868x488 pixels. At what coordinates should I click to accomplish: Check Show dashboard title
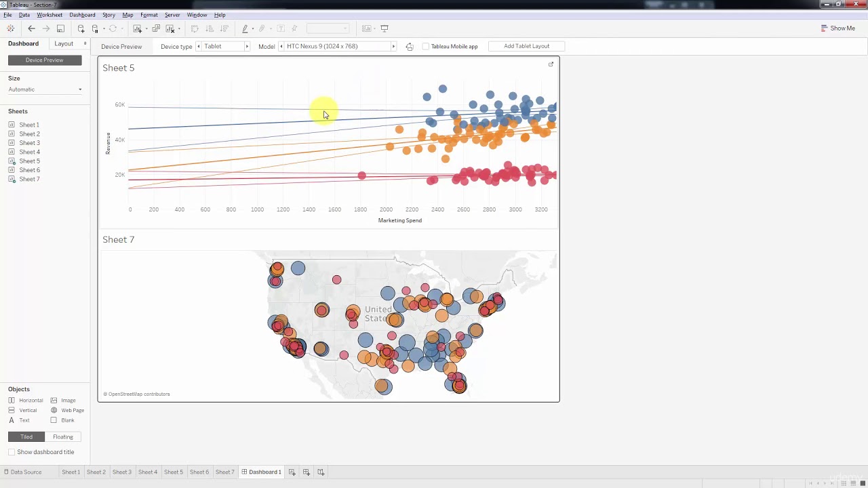[x=12, y=452]
